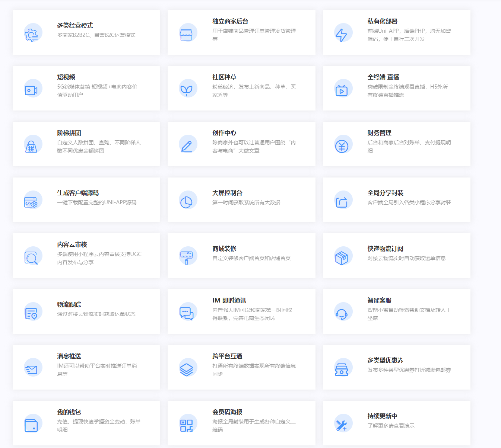Click the video camera icon for 短视频
501x448 pixels.
point(31,90)
